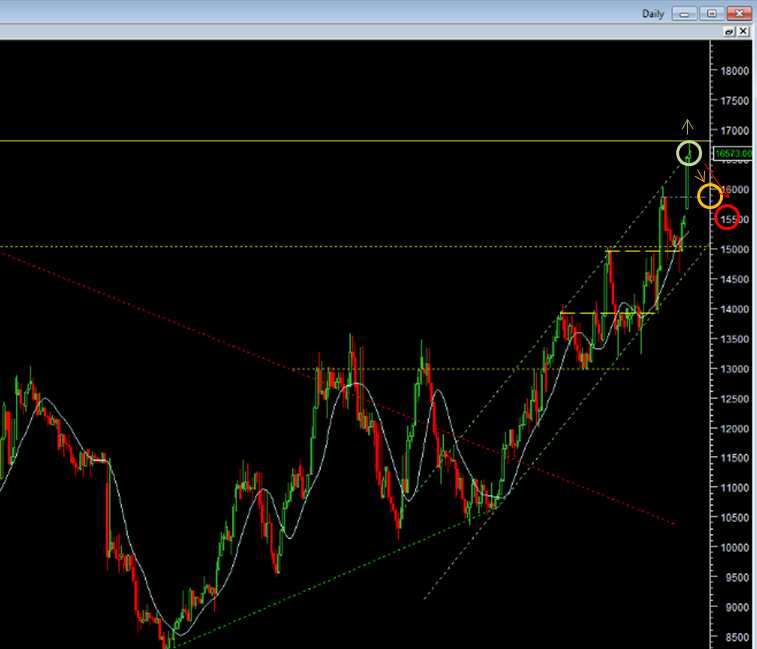Close the Daily chart window with red X
757x649 pixels.
pos(739,14)
